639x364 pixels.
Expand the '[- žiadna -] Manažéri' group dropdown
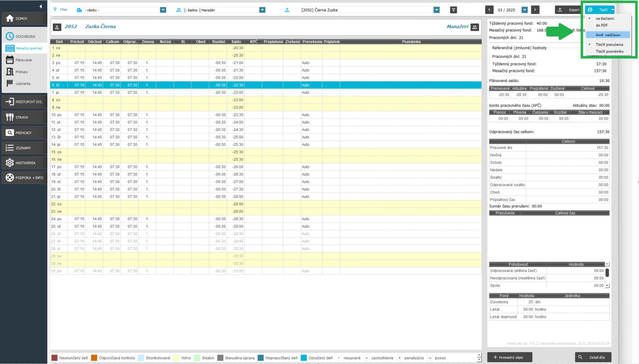point(262,10)
